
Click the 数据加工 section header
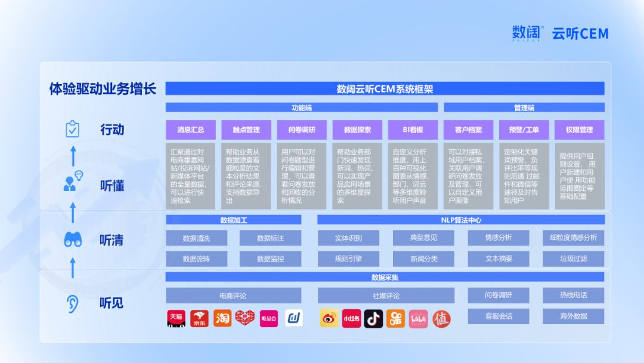click(233, 220)
